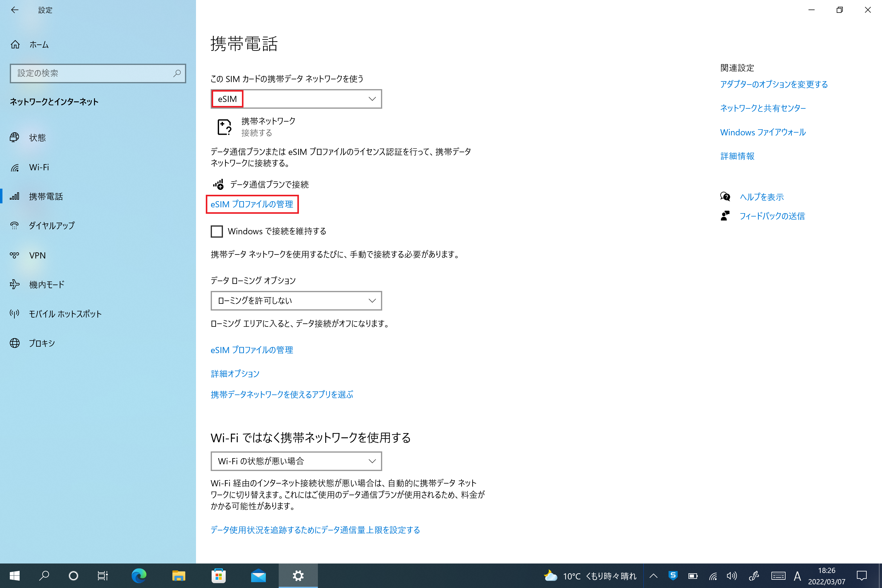Open Microsoft Store from taskbar
The height and width of the screenshot is (588, 882).
[219, 576]
